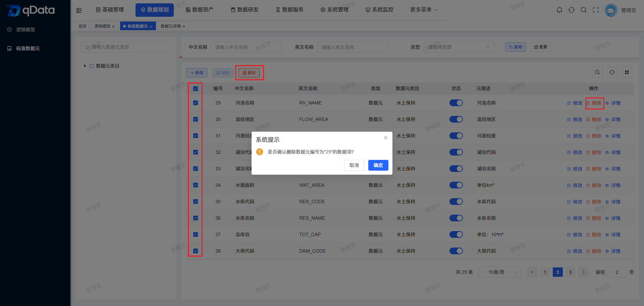Click the 查询 button
Screen dimensions: 644x306
click(516, 47)
